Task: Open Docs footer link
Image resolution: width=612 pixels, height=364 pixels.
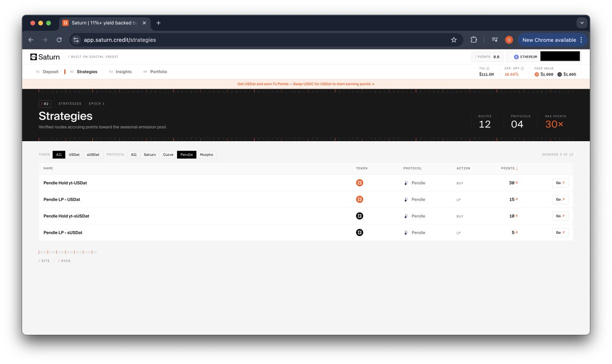Action: pyautogui.click(x=64, y=261)
